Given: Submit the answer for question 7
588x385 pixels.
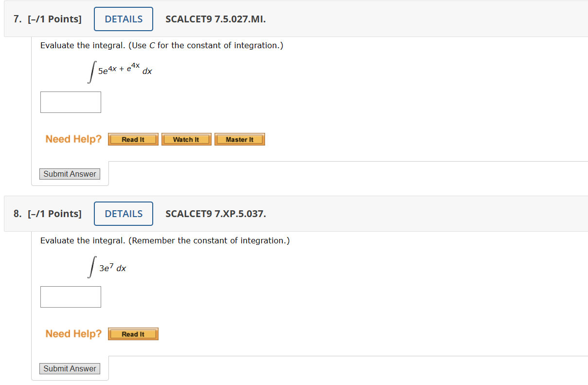Looking at the screenshot, I should pyautogui.click(x=70, y=174).
